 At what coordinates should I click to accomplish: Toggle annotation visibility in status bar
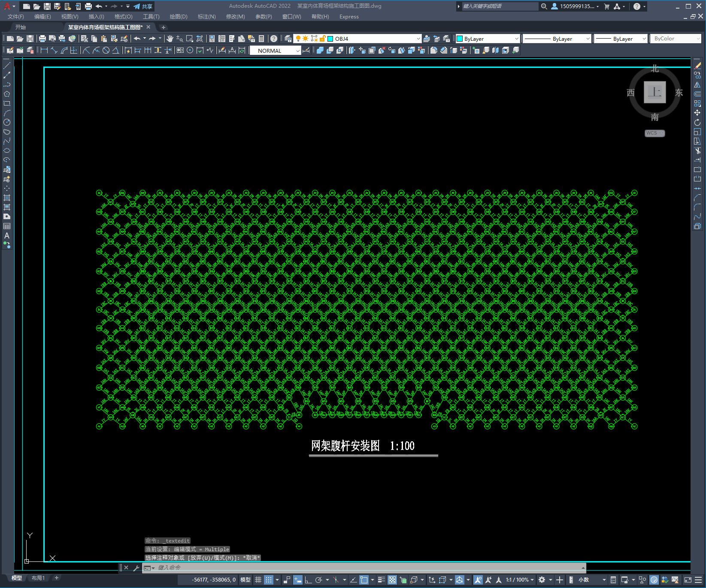tap(478, 580)
